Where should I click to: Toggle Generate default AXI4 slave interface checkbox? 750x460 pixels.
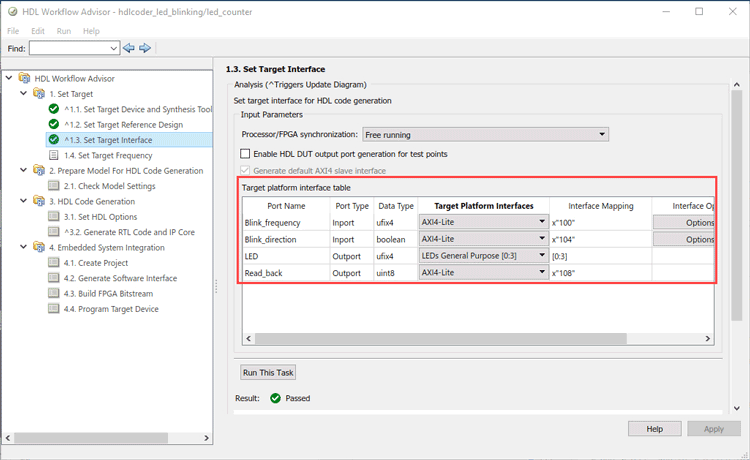246,171
